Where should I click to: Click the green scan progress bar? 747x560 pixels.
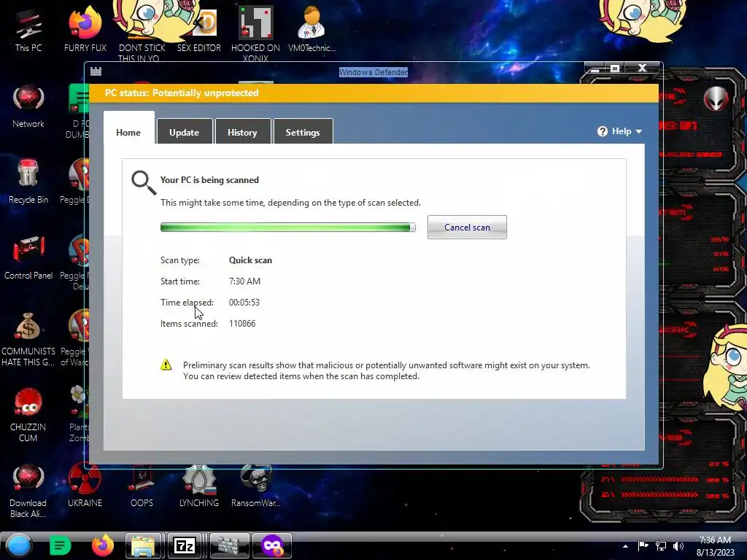pyautogui.click(x=287, y=227)
